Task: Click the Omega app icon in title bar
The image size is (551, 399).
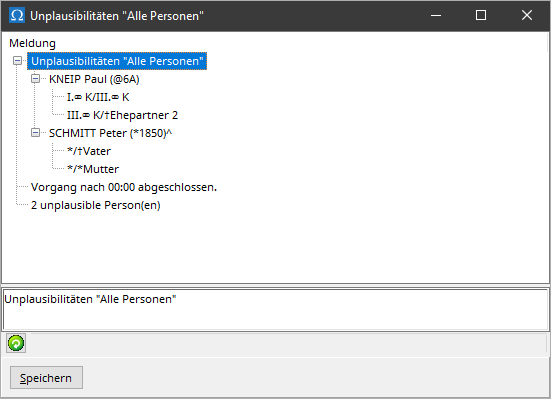Action: (17, 15)
